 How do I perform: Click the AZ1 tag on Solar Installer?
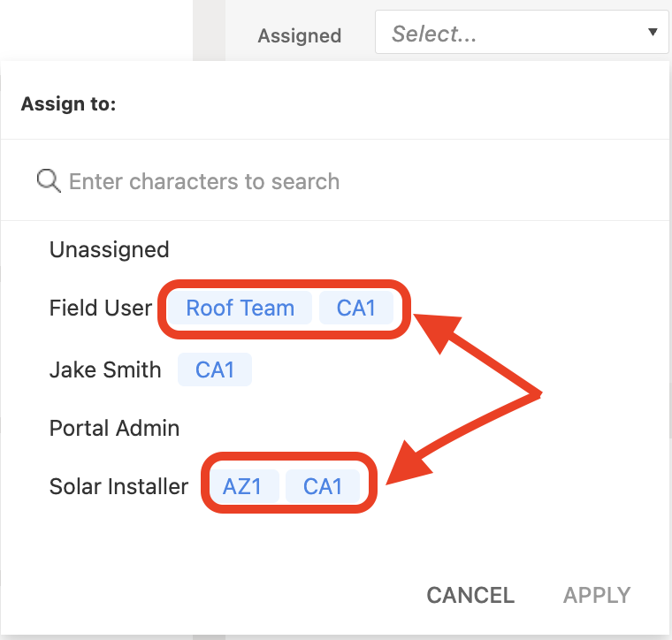242,486
